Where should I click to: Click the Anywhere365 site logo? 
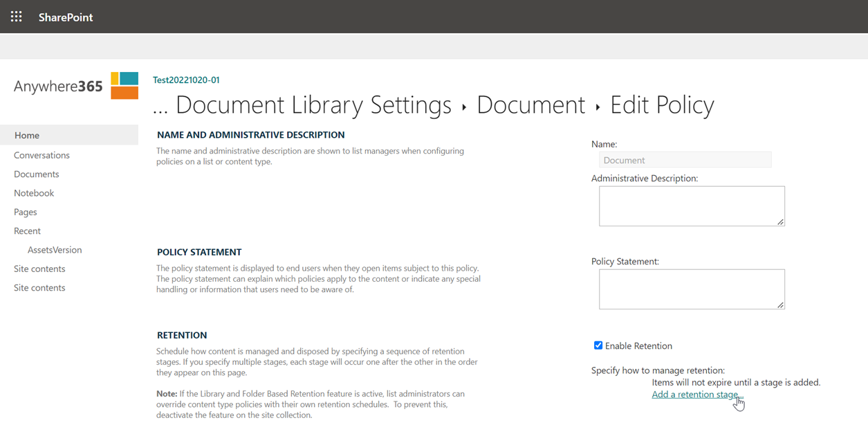(x=75, y=87)
